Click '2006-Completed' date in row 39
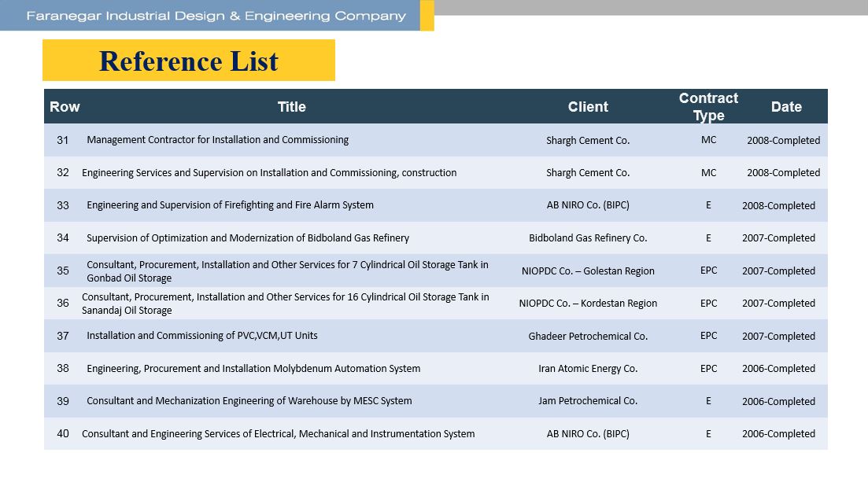868x486 pixels. point(778,401)
